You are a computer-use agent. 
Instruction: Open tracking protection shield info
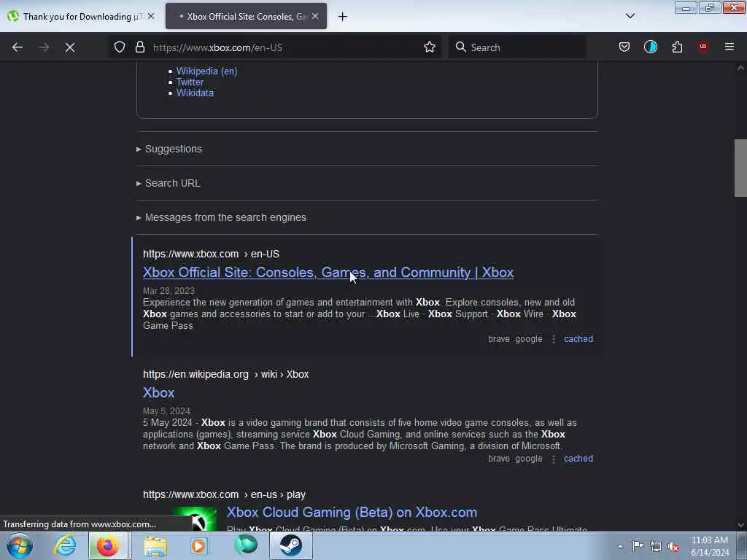click(x=120, y=47)
